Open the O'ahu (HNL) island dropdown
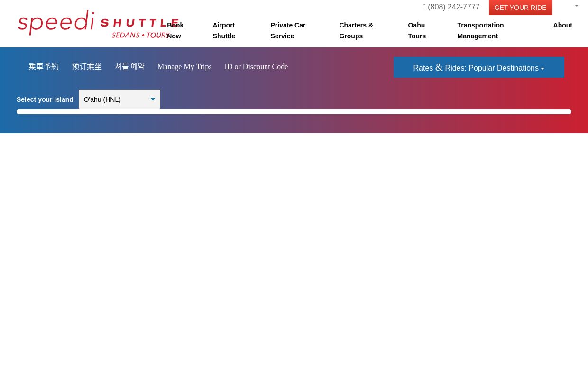The height and width of the screenshot is (379, 588). (119, 99)
